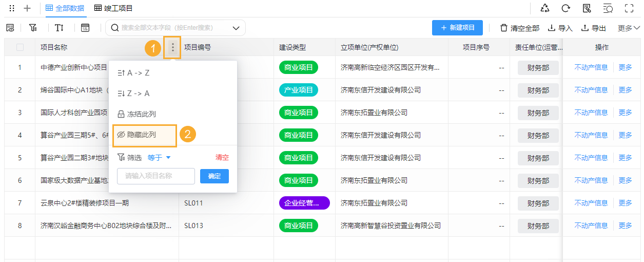This screenshot has height=262, width=644.
Task: Open 不动产信息 link for row 8
Action: coord(591,226)
